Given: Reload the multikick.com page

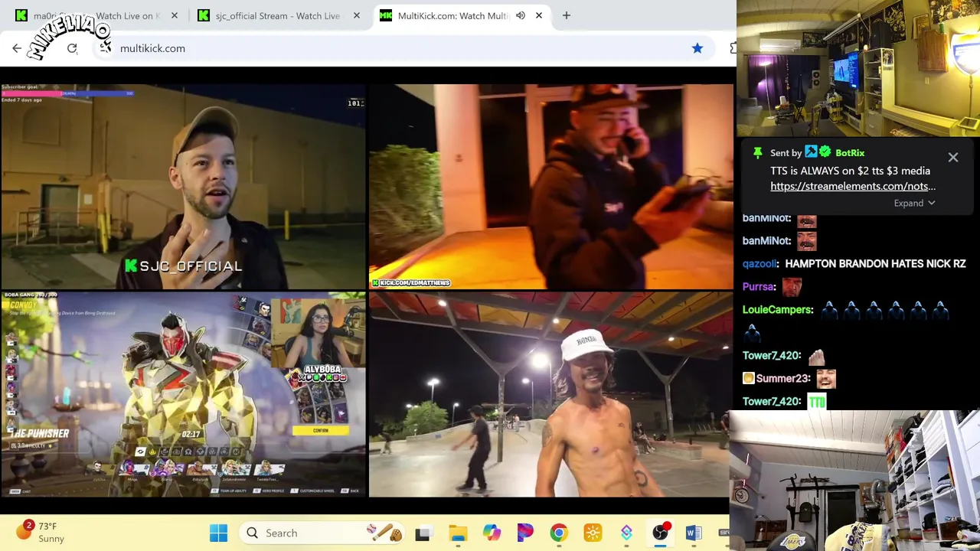Looking at the screenshot, I should pos(72,48).
